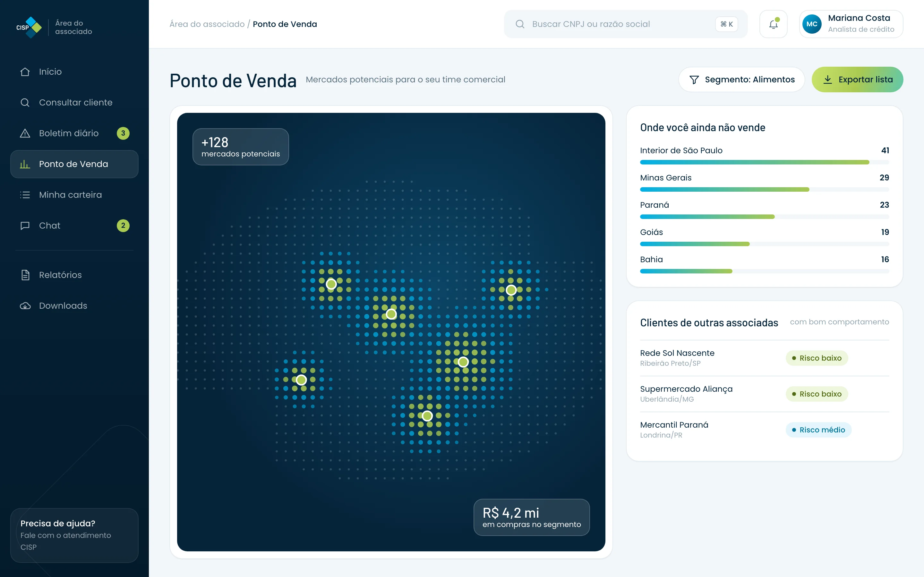Click the magnifier icon beside Consultar cliente

[25, 102]
